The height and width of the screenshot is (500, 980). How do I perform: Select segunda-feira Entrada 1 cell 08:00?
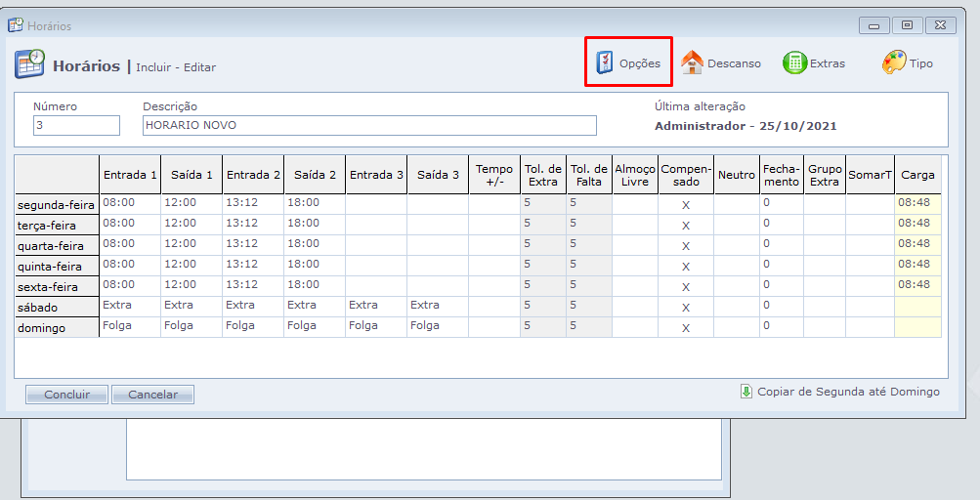pyautogui.click(x=129, y=203)
